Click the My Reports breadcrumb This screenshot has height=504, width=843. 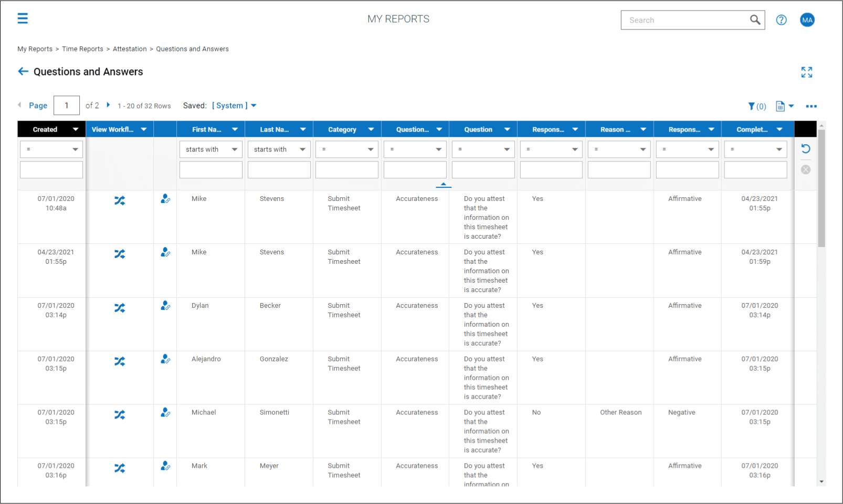[x=35, y=49]
